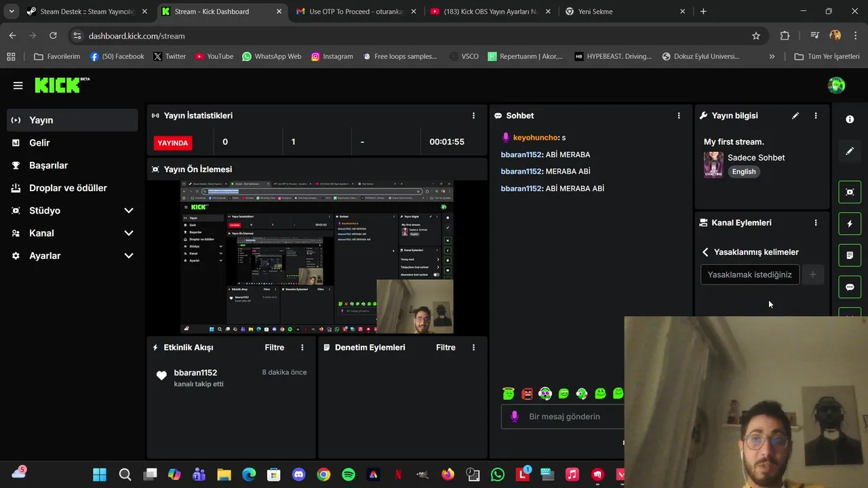Screen dimensions: 868x488
Task: Open the WhatsApp Web bookmark
Action: [x=271, y=56]
